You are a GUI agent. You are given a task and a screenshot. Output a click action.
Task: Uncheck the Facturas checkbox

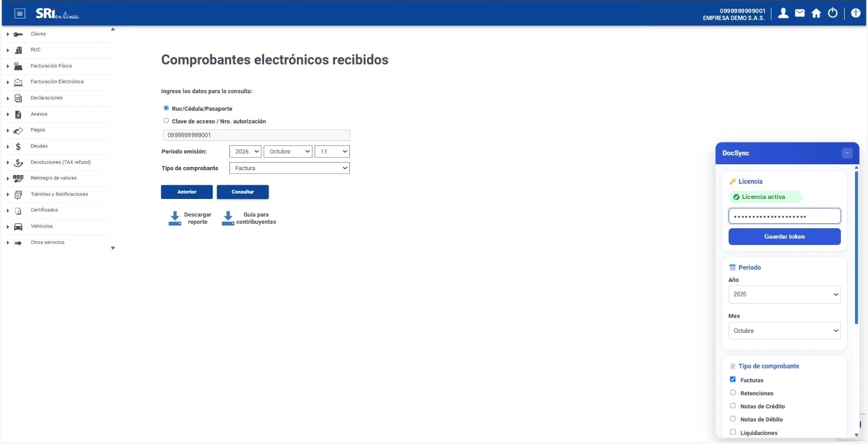pos(733,379)
